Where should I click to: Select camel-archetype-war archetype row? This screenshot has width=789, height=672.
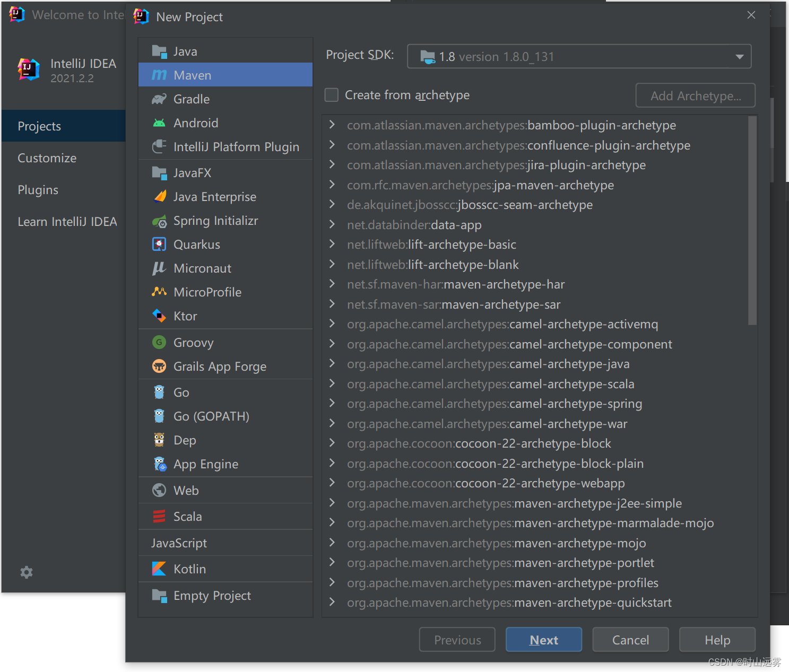[x=535, y=424]
